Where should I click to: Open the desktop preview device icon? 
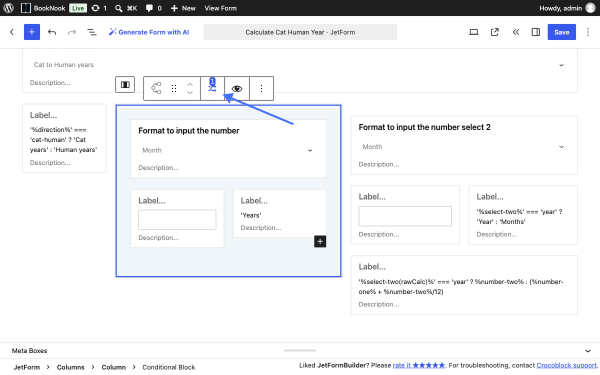(474, 32)
